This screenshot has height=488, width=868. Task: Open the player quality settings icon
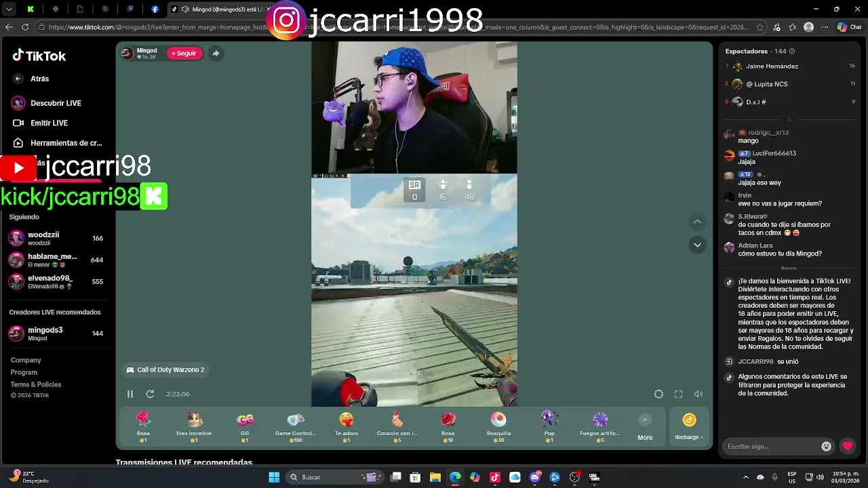(658, 394)
